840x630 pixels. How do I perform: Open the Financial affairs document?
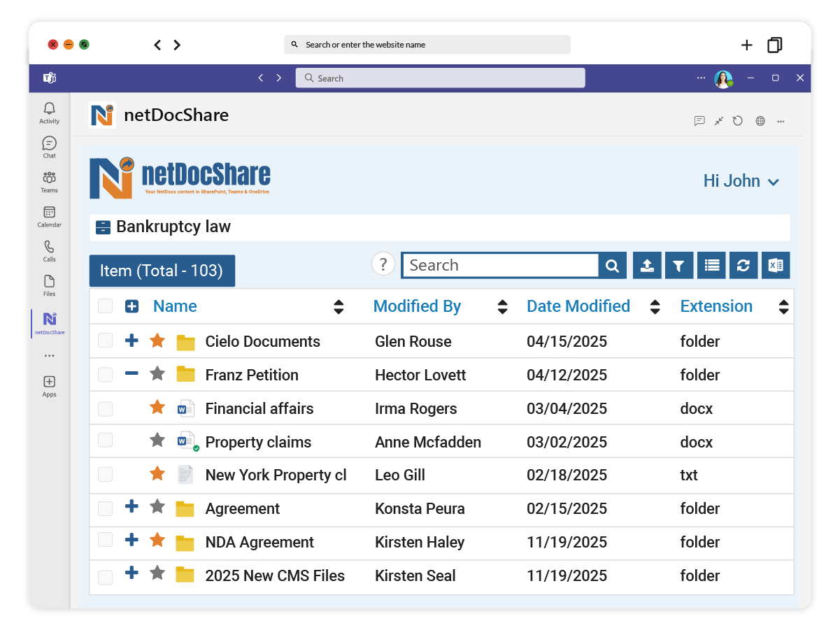[259, 408]
